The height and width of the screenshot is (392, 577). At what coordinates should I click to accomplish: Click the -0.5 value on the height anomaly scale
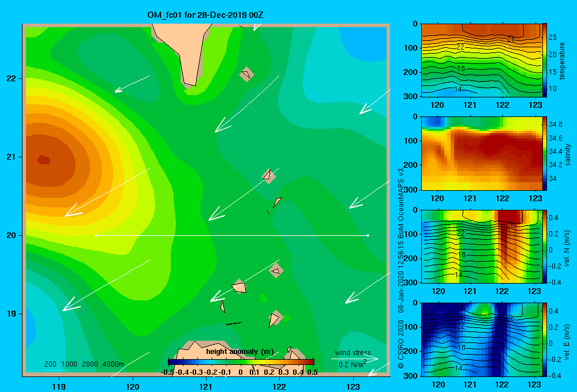pyautogui.click(x=167, y=372)
